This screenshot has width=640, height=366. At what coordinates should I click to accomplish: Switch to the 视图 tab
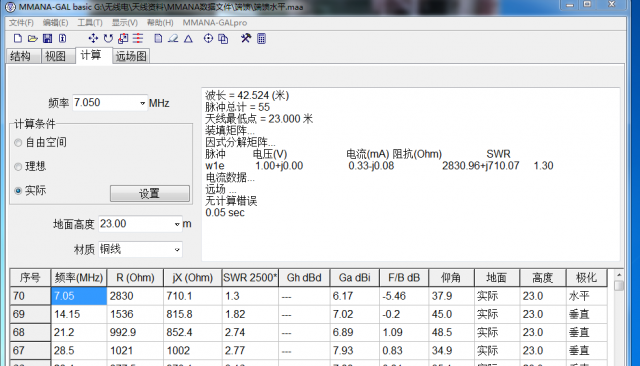(x=58, y=56)
